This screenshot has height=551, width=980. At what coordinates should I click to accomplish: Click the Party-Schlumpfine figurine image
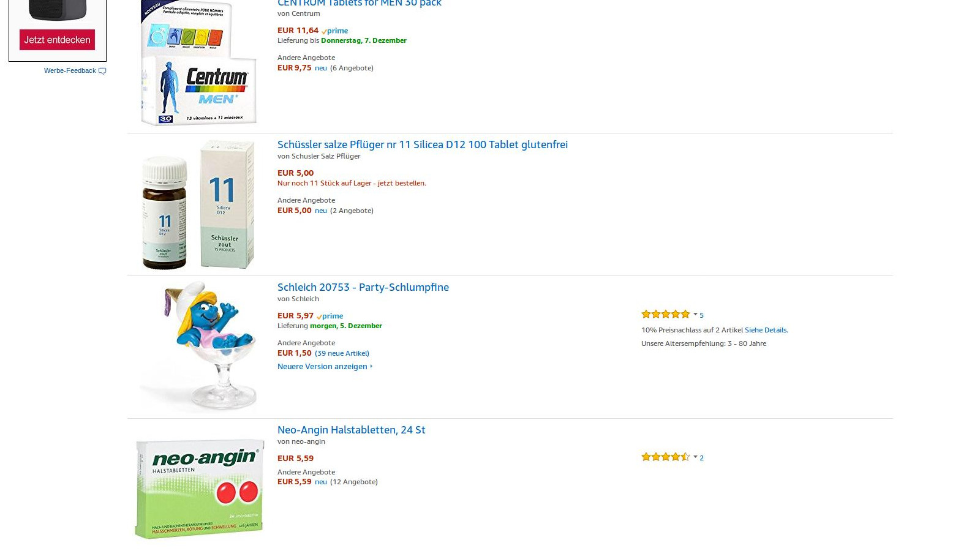click(x=198, y=347)
